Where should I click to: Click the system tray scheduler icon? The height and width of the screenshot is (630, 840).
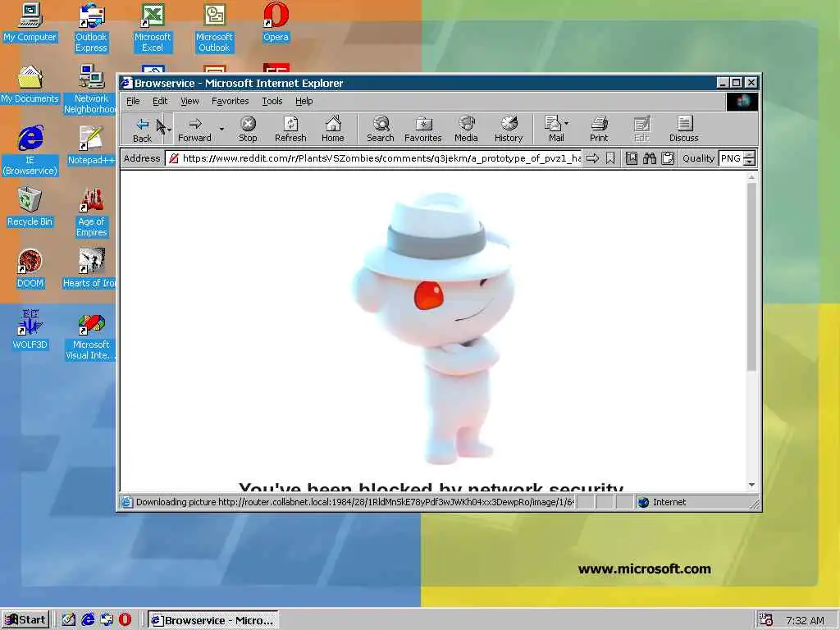click(x=765, y=620)
